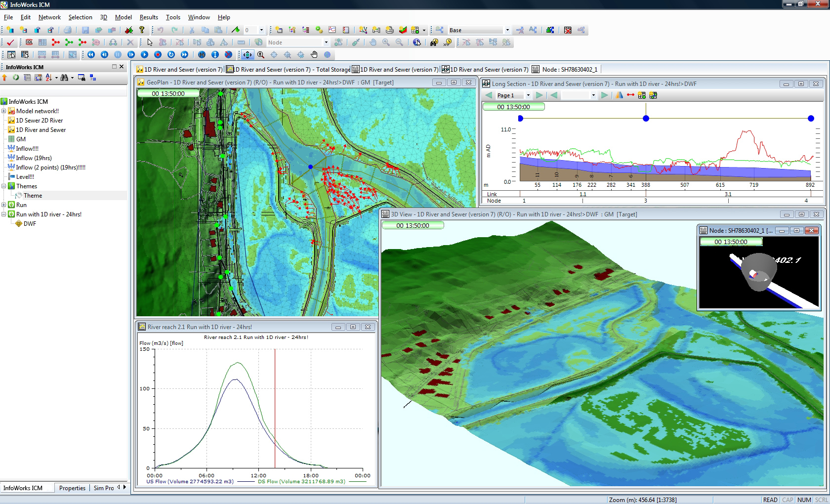Open the sort options dropdown arrow in tree panel

56,78
